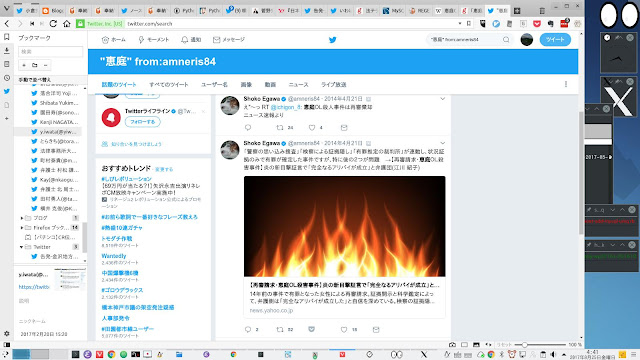Reload the current page
This screenshot has height=360, width=640.
53,24
